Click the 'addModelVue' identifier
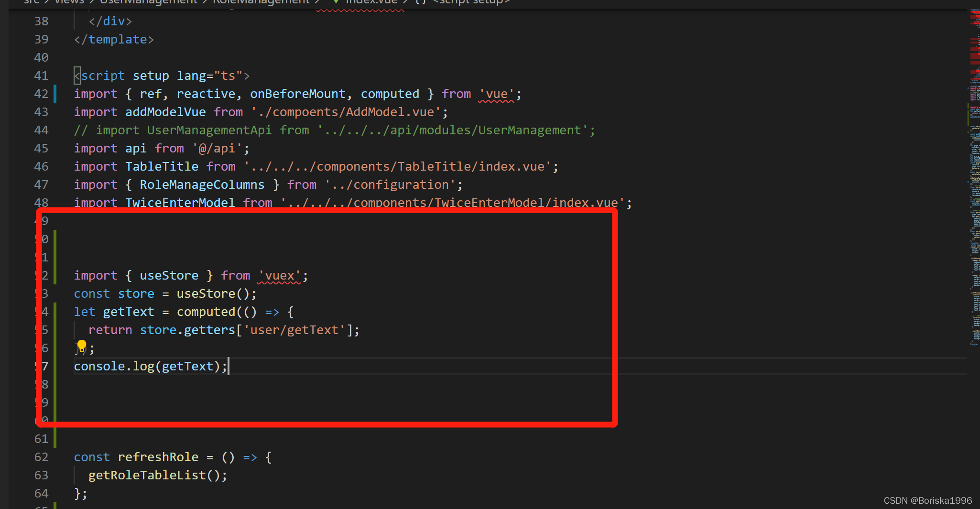Viewport: 980px width, 509px height. click(165, 112)
